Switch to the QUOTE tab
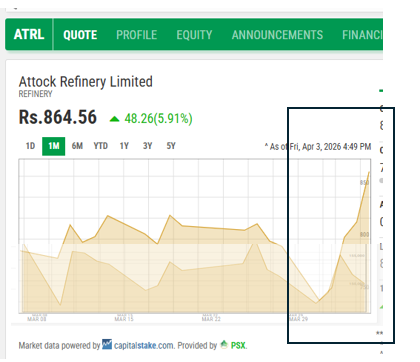420x362 pixels. [80, 35]
